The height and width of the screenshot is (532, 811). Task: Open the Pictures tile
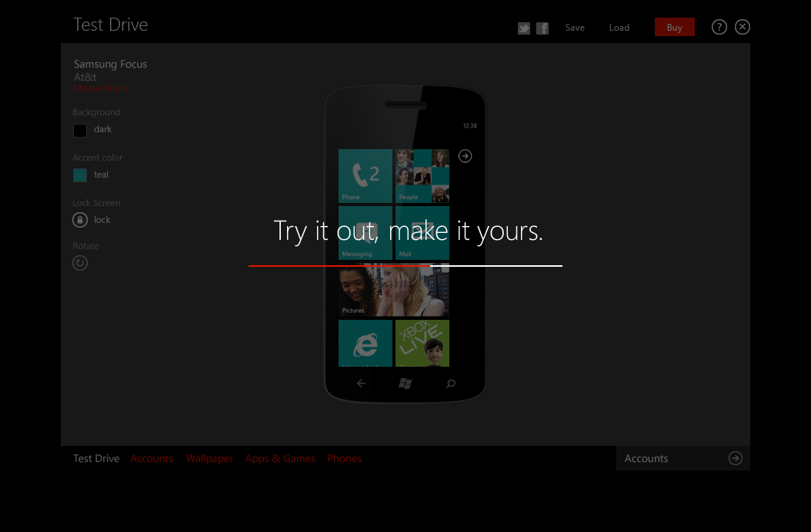pyautogui.click(x=394, y=290)
